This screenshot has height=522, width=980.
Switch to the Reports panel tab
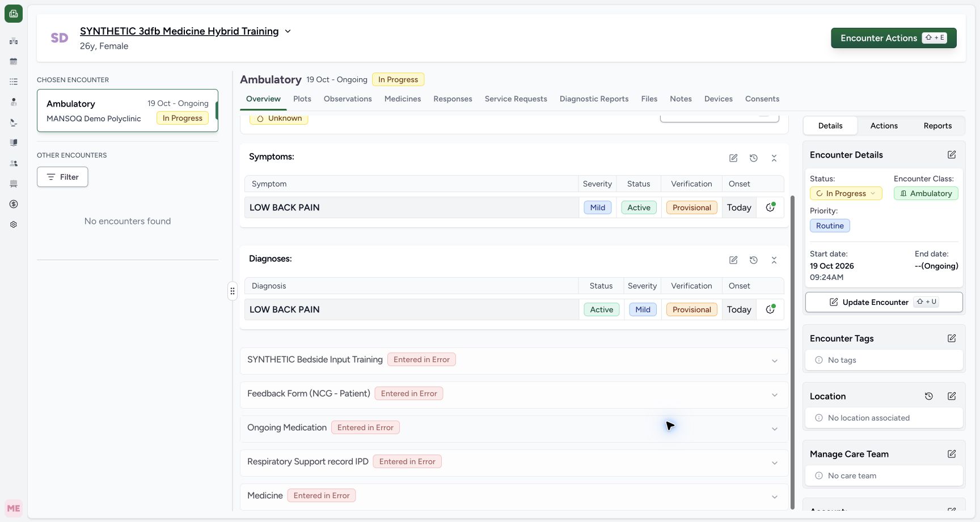pyautogui.click(x=937, y=126)
